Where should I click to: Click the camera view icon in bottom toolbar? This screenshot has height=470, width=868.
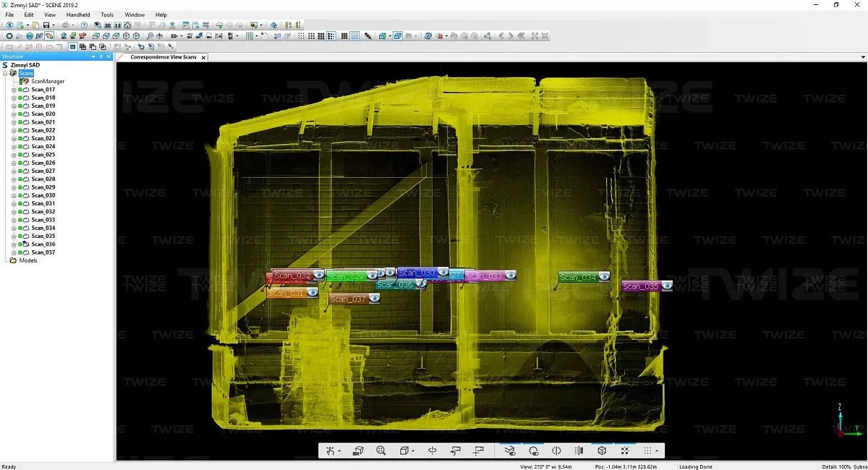click(358, 450)
